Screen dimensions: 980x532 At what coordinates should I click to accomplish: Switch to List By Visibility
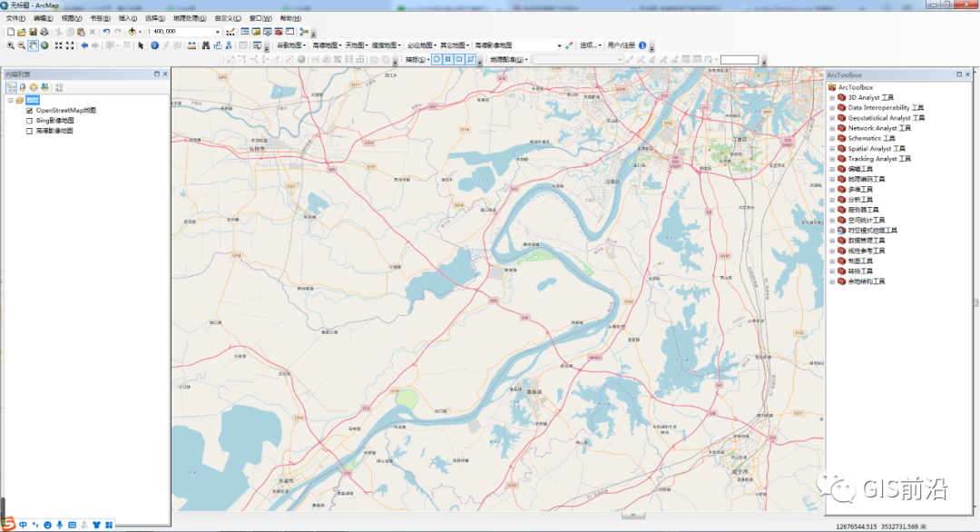[34, 87]
